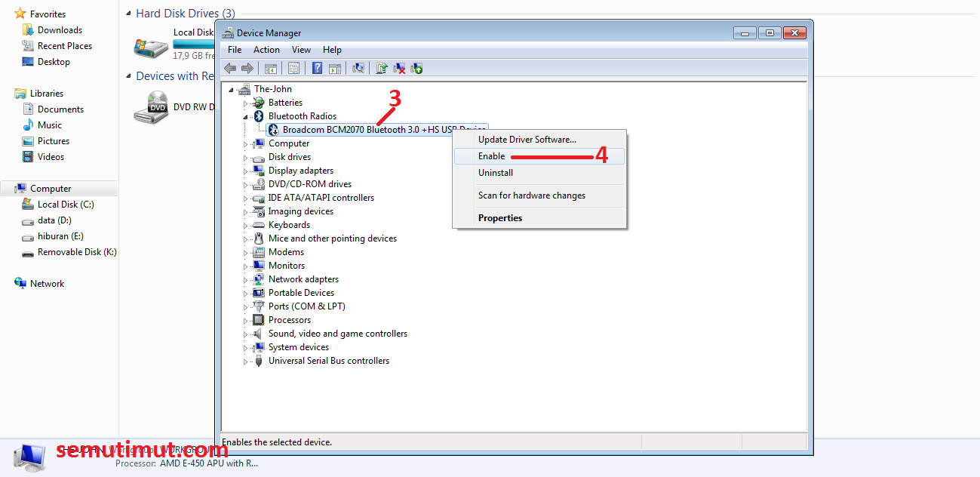The width and height of the screenshot is (980, 477).
Task: Click the Libraries heading in Explorer sidebar
Action: [46, 94]
